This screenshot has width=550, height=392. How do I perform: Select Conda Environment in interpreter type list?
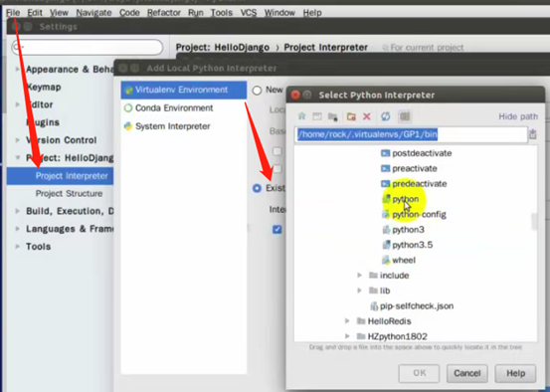coord(174,108)
